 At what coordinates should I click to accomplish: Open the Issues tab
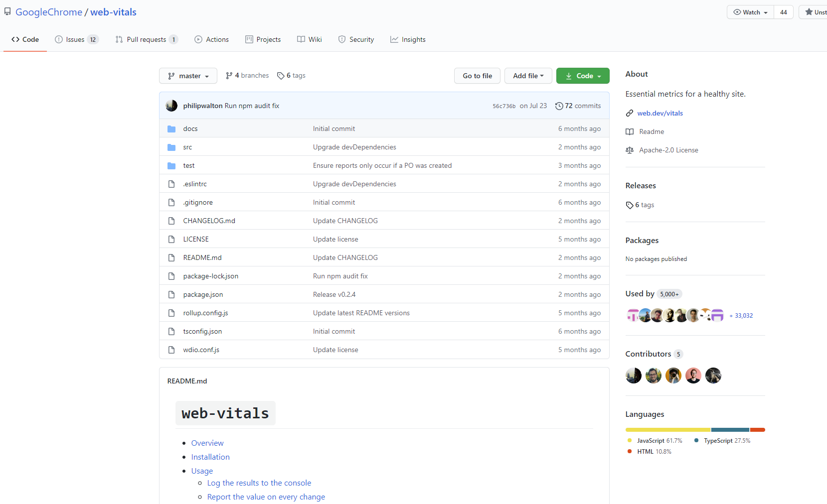point(77,39)
